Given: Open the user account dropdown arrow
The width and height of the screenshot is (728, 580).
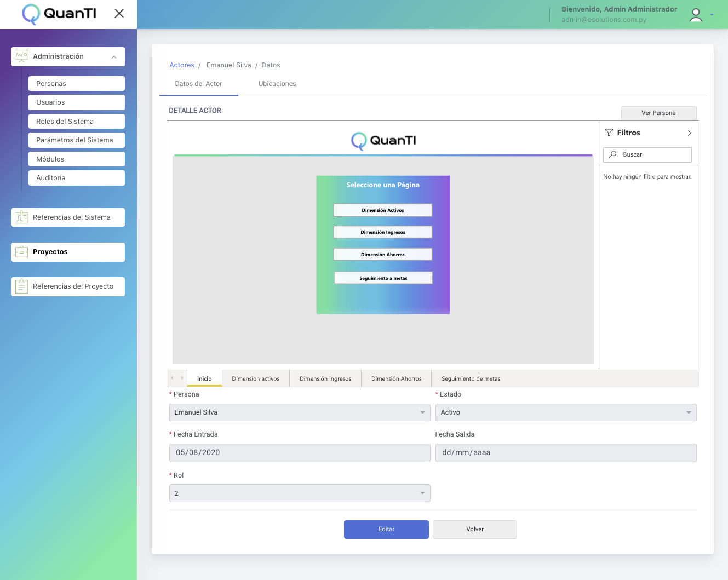Looking at the screenshot, I should 712,15.
